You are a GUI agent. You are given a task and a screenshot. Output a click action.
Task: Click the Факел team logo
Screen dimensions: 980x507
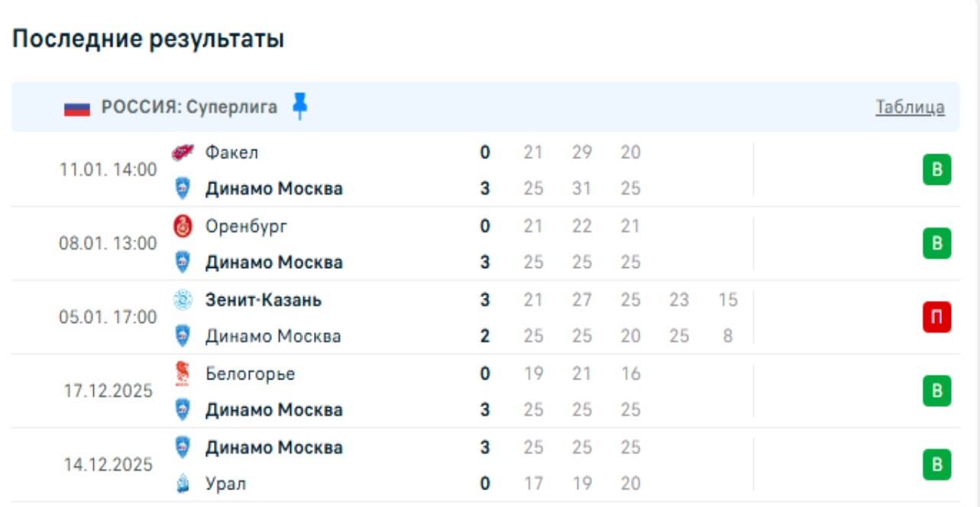point(183,153)
